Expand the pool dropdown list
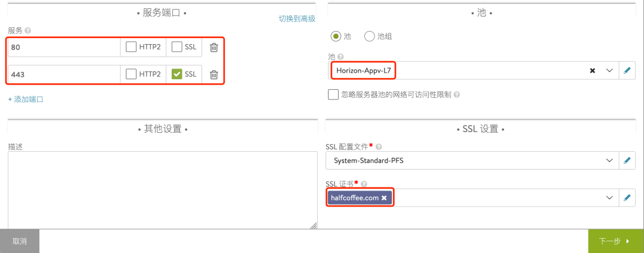Image resolution: width=644 pixels, height=253 pixels. point(609,70)
